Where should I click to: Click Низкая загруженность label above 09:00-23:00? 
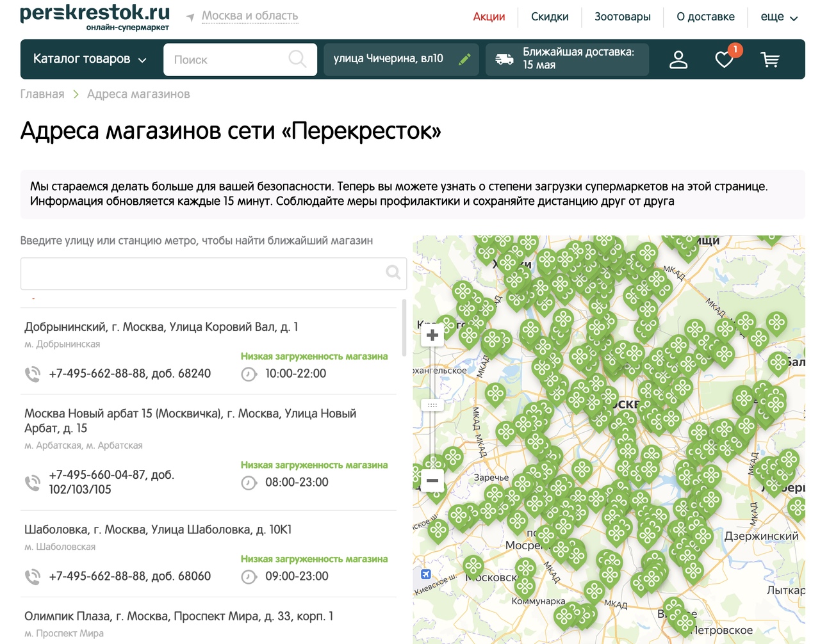(314, 559)
